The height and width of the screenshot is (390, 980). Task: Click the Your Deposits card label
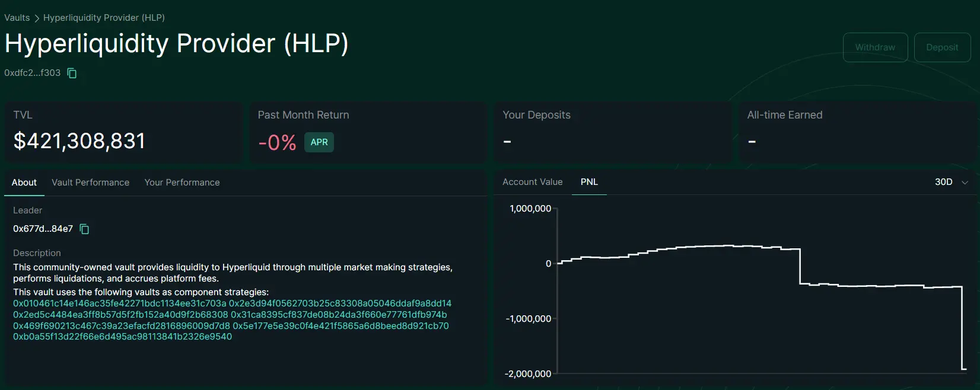(536, 115)
